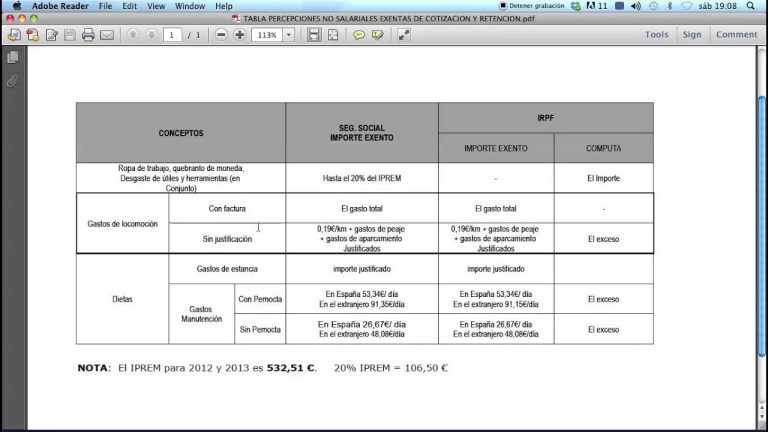Open the View menu
This screenshot has width=768, height=432.
click(156, 6)
